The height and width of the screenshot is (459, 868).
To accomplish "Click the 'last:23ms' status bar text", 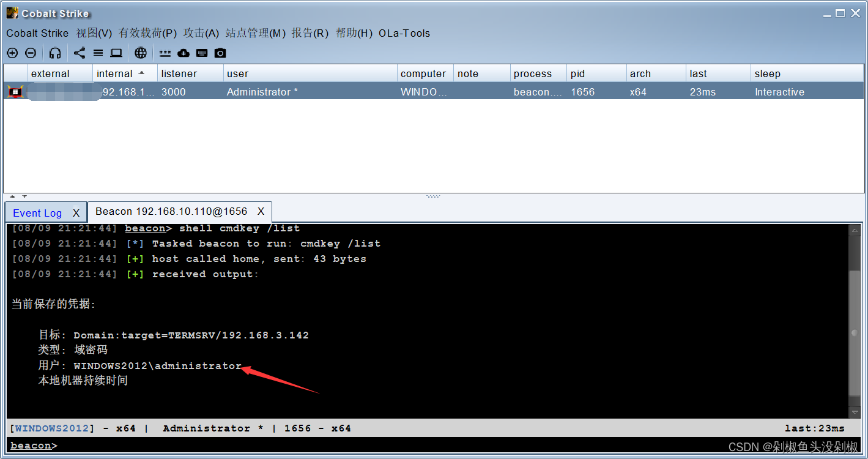I will point(814,428).
